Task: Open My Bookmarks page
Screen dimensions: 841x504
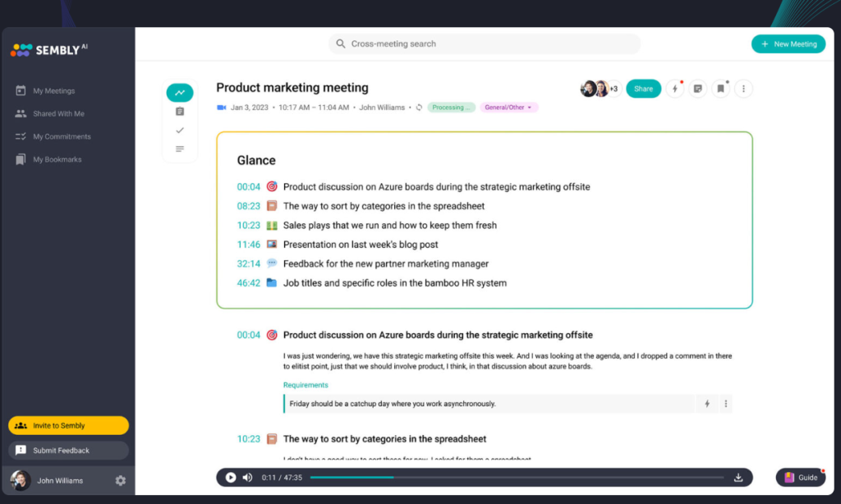Action: (57, 159)
